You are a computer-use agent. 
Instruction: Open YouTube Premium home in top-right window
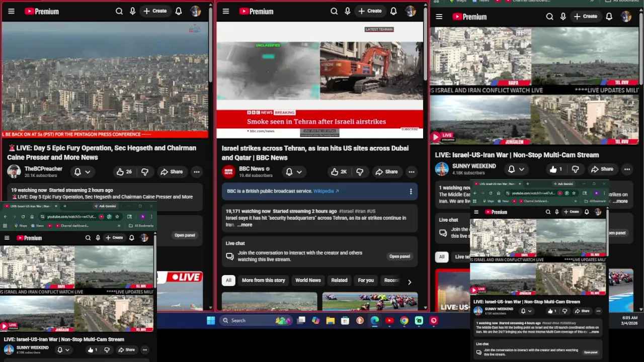(469, 17)
